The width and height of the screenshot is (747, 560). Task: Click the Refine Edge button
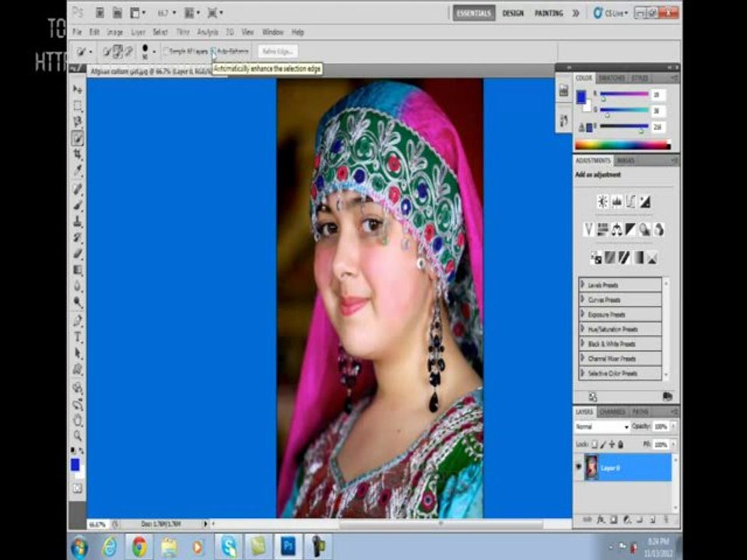tap(279, 51)
